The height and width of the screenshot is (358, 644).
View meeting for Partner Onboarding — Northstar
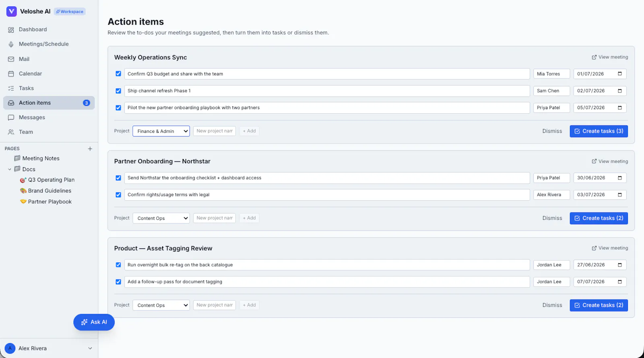tap(610, 161)
